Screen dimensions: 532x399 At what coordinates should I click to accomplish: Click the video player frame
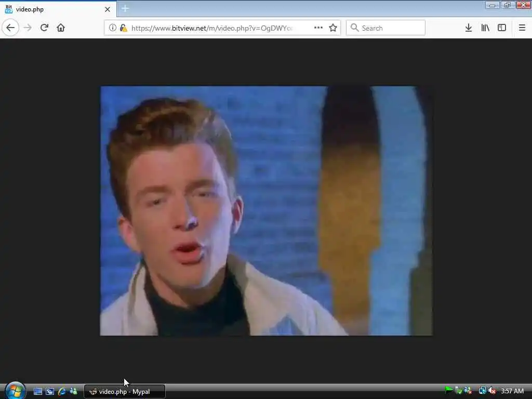pos(267,211)
